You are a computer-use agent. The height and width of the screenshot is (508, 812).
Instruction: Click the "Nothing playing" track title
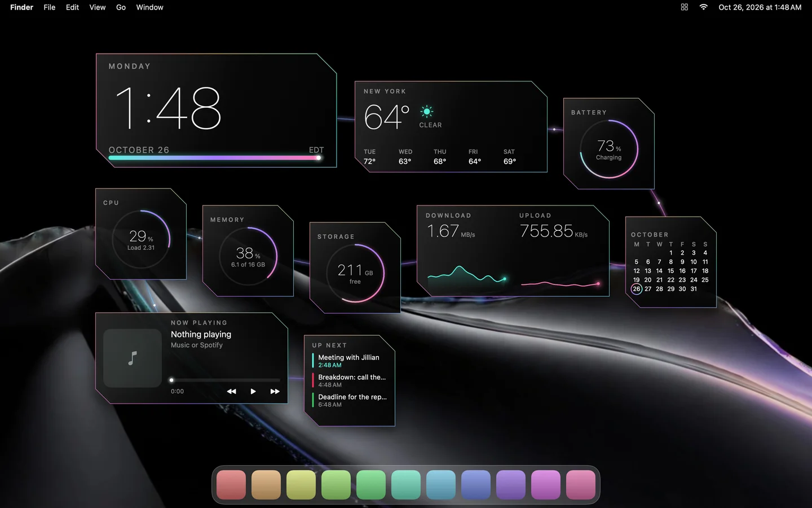click(201, 334)
